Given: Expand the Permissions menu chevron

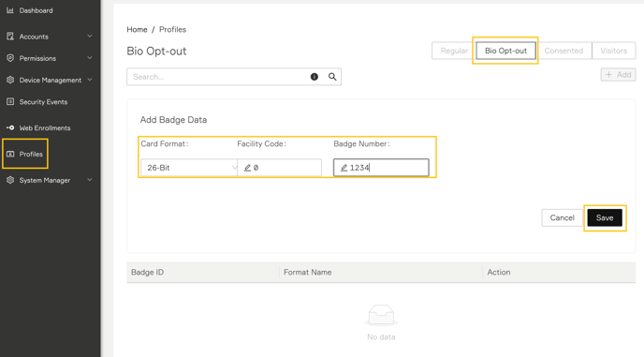Looking at the screenshot, I should tap(90, 58).
